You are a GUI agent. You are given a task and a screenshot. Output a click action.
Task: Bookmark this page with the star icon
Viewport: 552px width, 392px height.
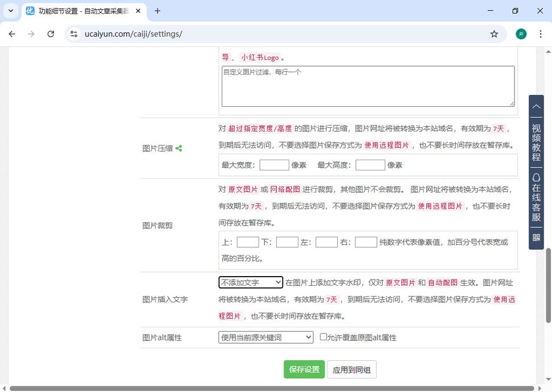tap(494, 34)
